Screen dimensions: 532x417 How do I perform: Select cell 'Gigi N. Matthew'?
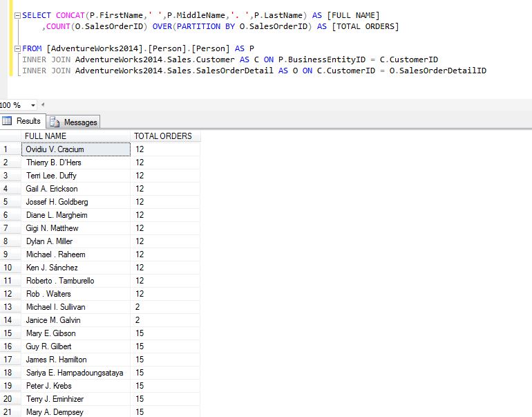click(x=76, y=228)
